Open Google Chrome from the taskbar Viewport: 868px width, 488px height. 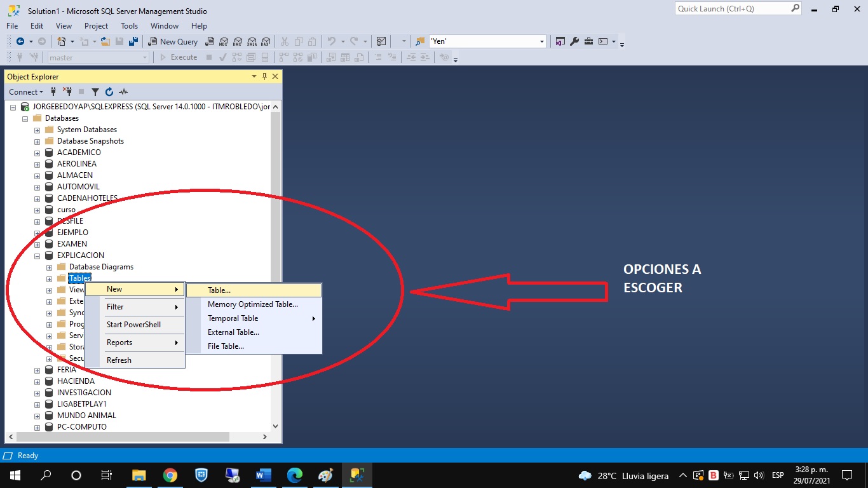pyautogui.click(x=170, y=475)
